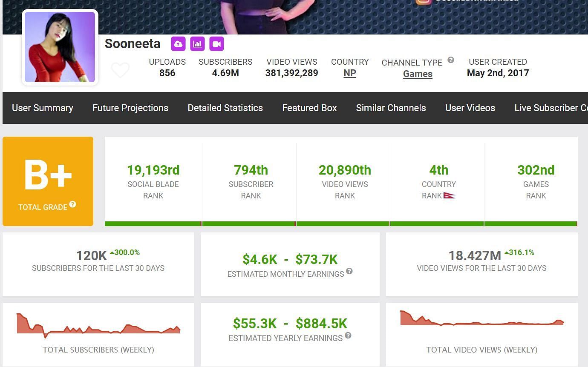Viewport: 588px width, 367px height.
Task: Select the Featured Box tab
Action: (309, 108)
